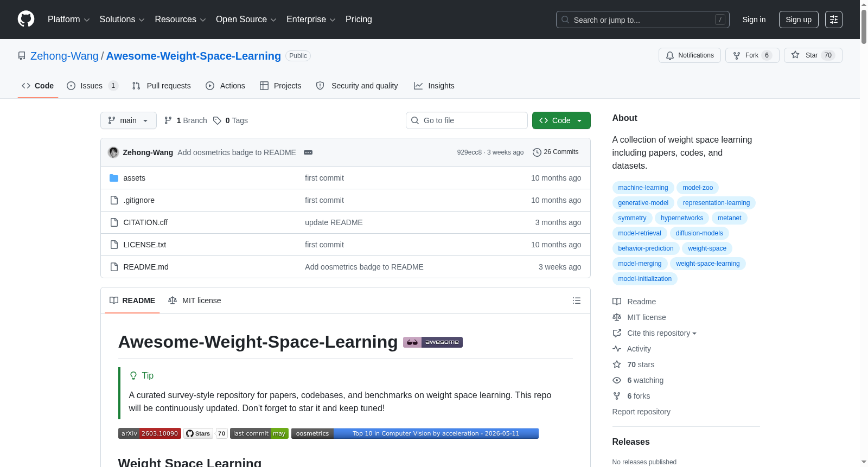Expand Cite this repository dropdown

point(662,333)
